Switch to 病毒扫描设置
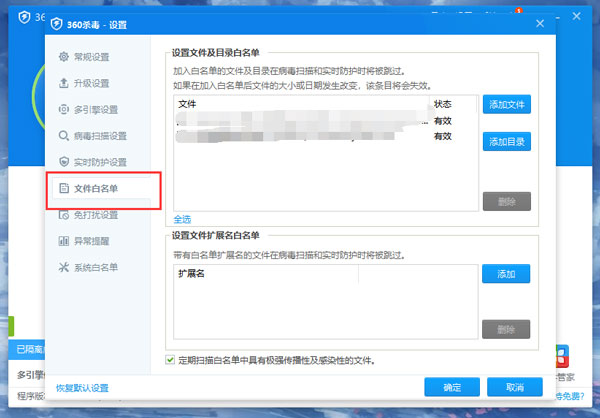 tap(98, 136)
